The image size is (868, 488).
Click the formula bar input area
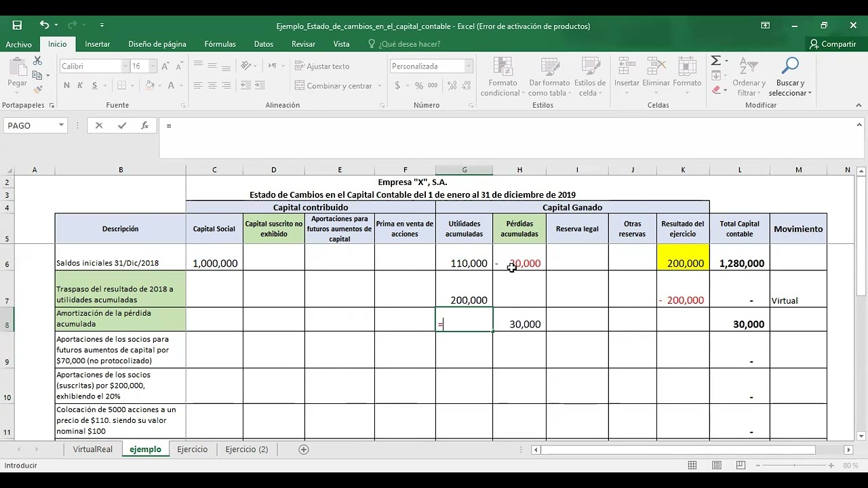pos(507,138)
